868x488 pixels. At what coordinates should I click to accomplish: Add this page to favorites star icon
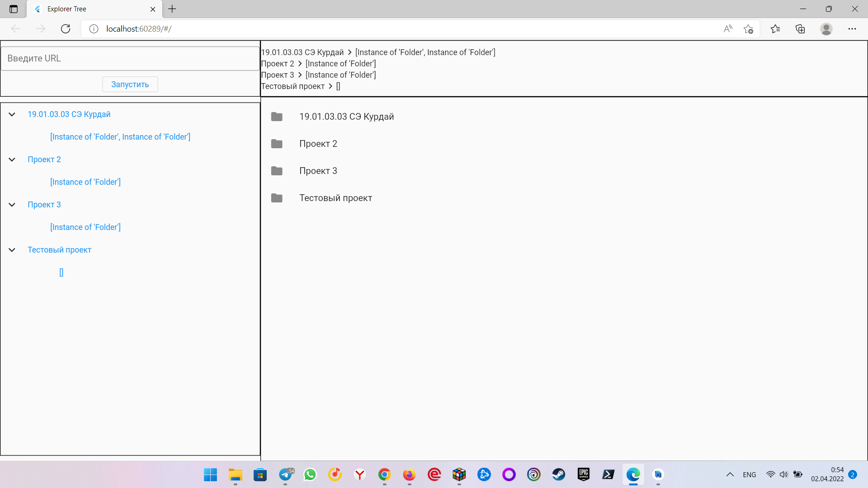[x=748, y=29]
